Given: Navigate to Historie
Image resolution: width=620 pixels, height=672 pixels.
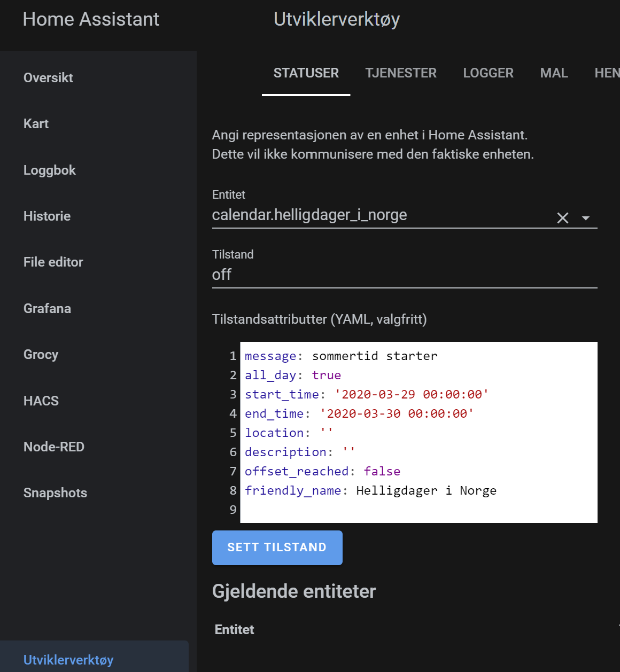Looking at the screenshot, I should click(47, 216).
